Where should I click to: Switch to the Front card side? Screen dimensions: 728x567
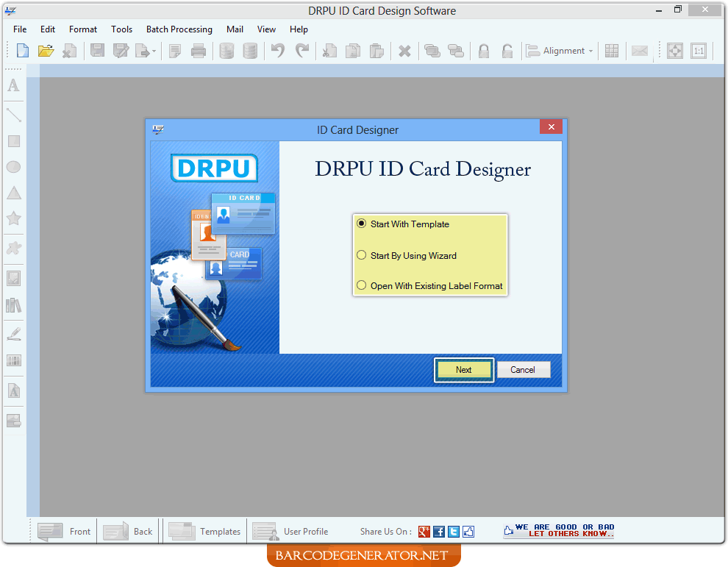coord(64,531)
